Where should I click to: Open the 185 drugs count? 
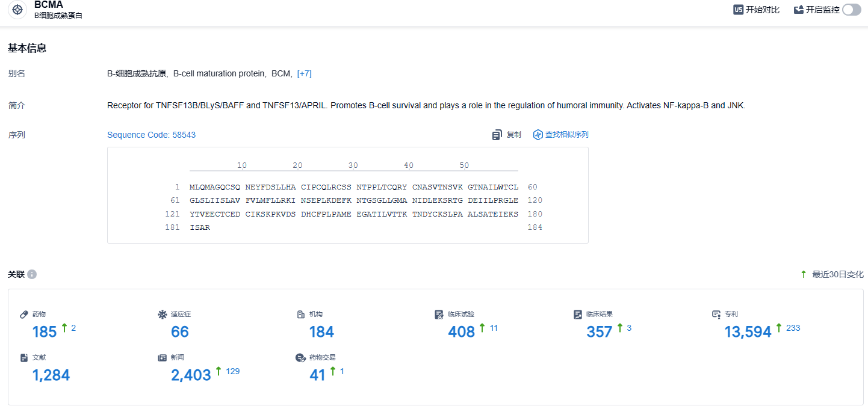[x=45, y=331]
